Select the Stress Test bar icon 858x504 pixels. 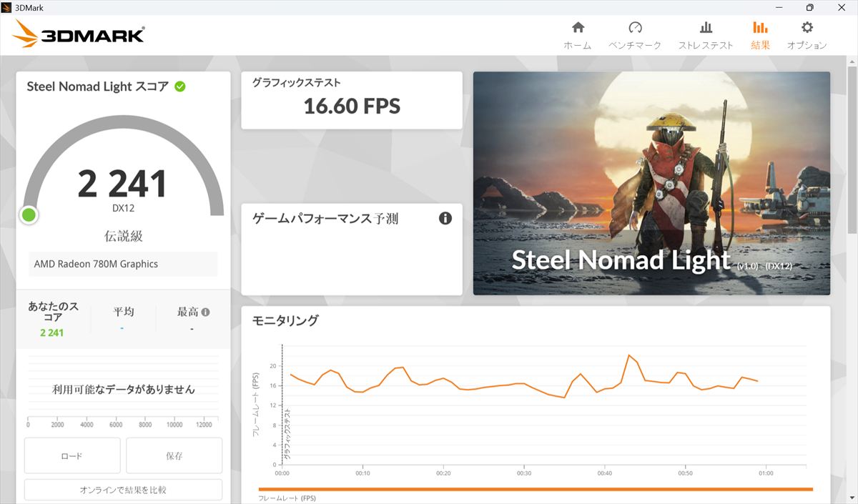(706, 28)
